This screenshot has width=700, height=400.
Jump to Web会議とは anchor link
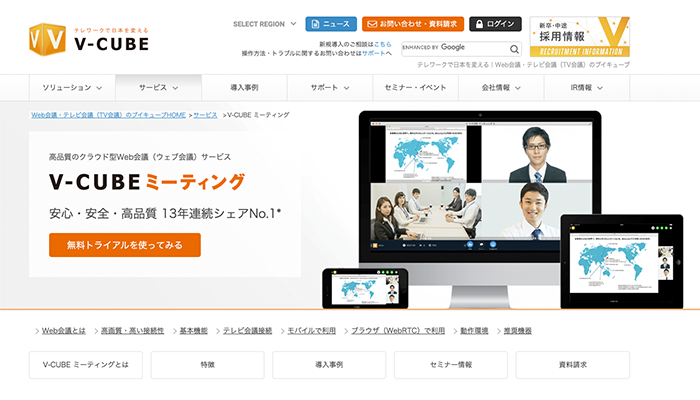[64, 331]
